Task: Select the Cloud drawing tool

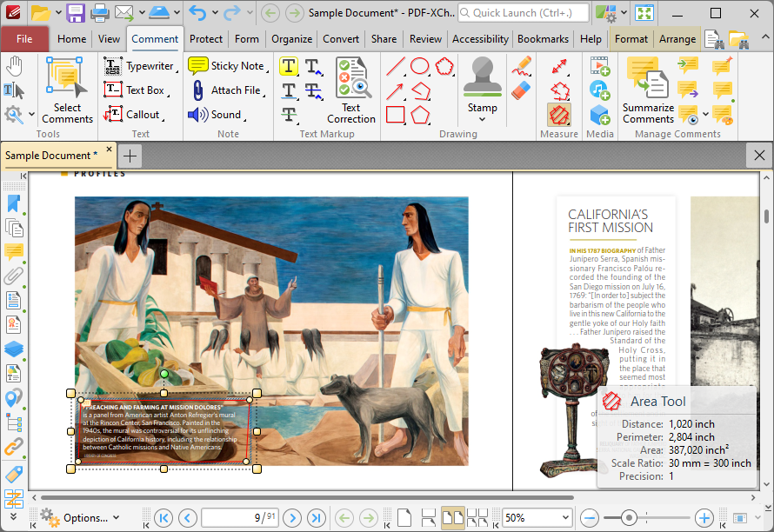Action: click(444, 66)
